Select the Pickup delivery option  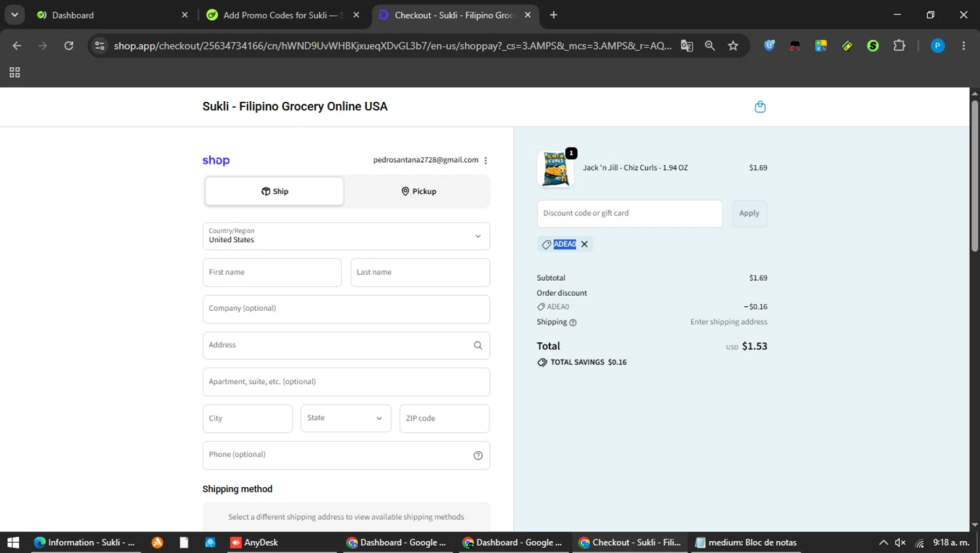point(418,191)
